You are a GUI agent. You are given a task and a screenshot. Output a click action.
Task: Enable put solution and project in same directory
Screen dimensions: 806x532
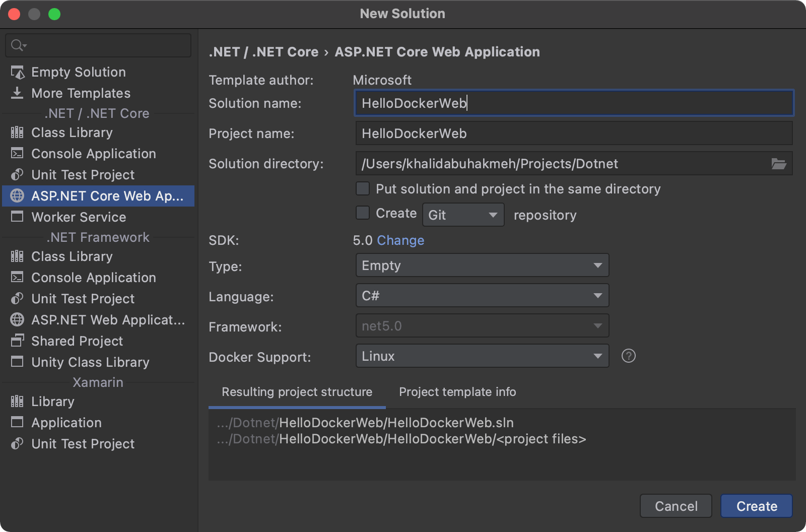363,189
